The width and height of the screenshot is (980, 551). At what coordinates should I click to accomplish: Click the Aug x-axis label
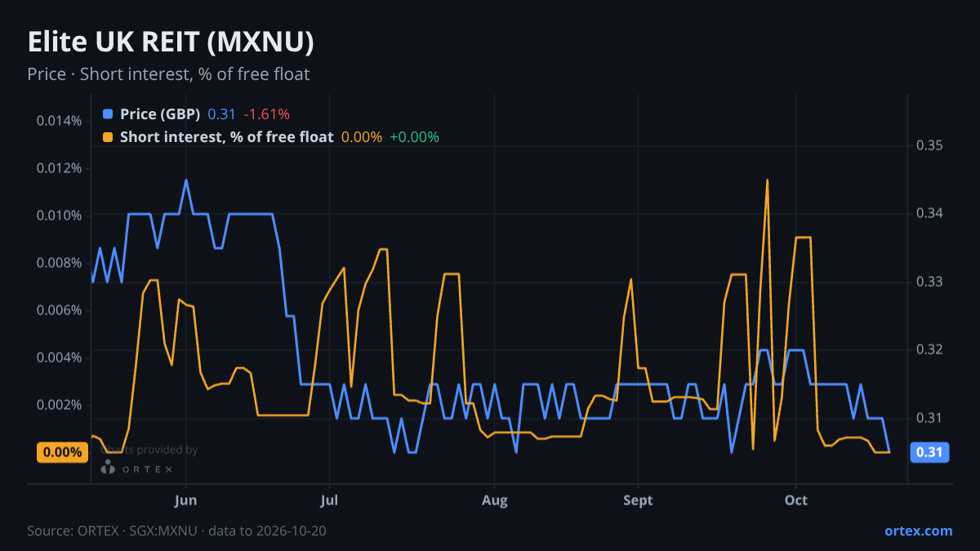click(493, 500)
